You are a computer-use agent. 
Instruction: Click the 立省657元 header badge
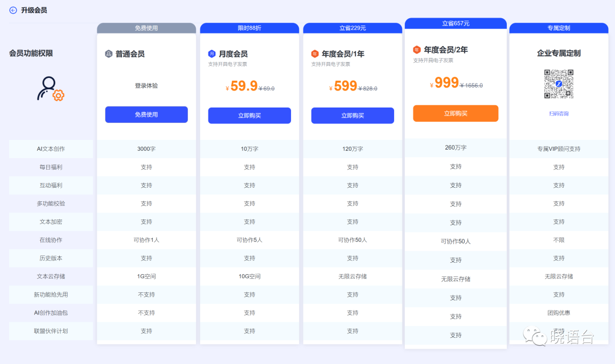click(x=455, y=23)
